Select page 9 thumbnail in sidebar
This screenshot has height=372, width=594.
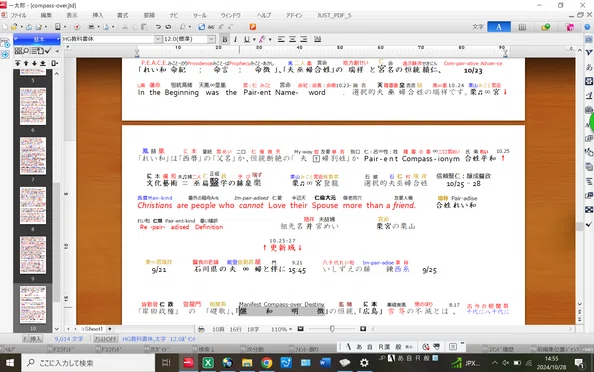click(x=33, y=255)
